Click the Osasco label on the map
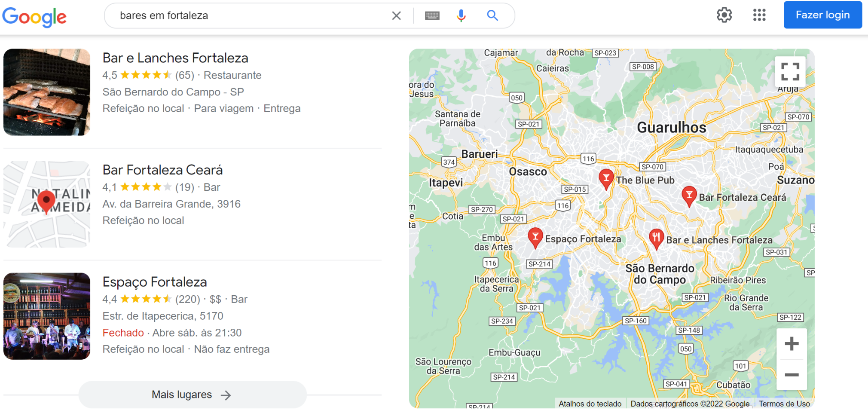 pyautogui.click(x=528, y=172)
